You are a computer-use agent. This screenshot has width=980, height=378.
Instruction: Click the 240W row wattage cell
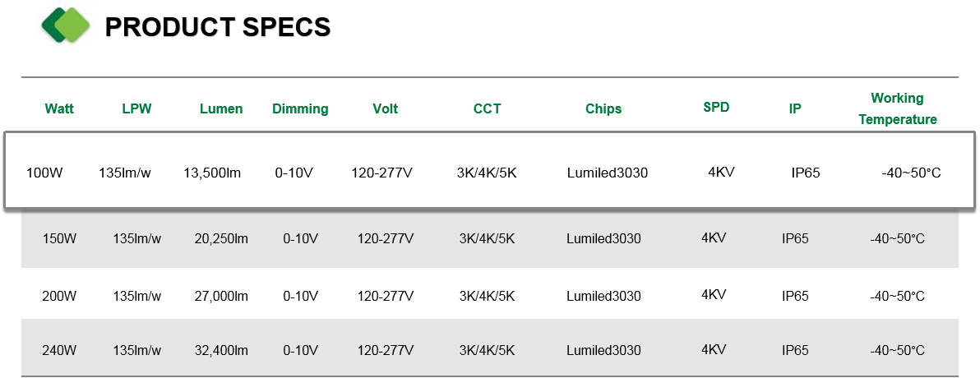click(x=59, y=351)
